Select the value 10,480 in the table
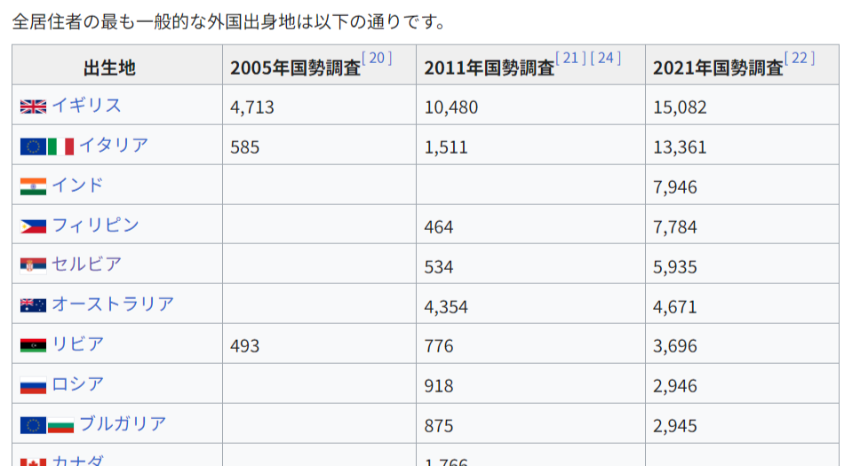868x466 pixels. tap(451, 107)
